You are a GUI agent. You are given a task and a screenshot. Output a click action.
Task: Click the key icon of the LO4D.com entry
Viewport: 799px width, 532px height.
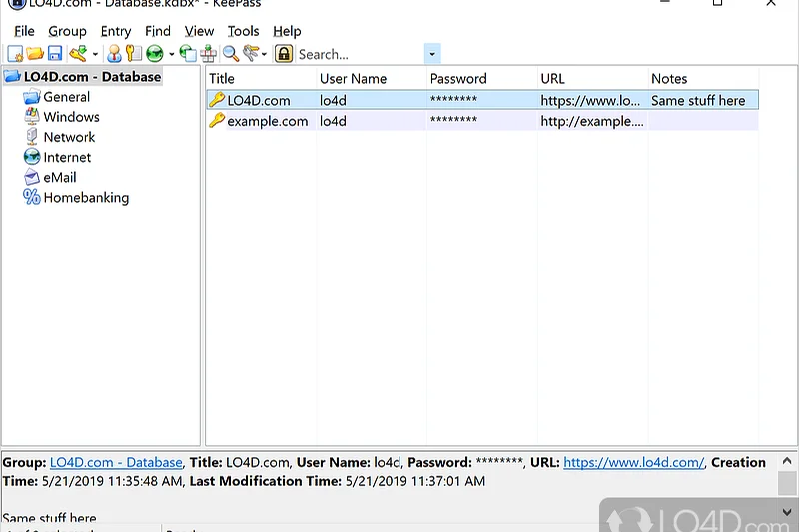coord(217,99)
